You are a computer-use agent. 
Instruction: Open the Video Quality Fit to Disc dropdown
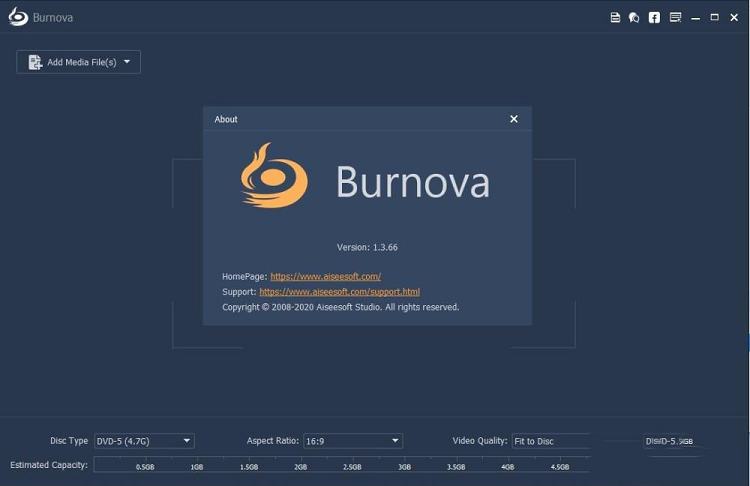tap(550, 441)
